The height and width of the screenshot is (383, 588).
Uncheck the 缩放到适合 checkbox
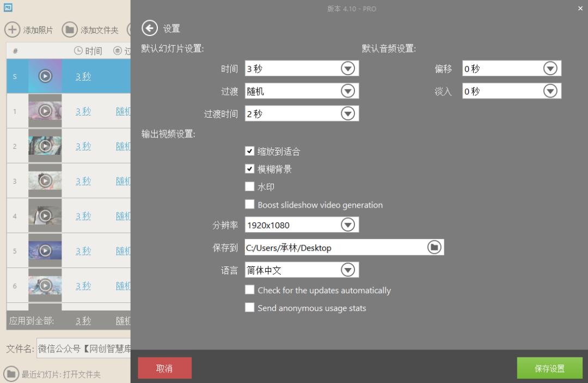[x=249, y=151]
